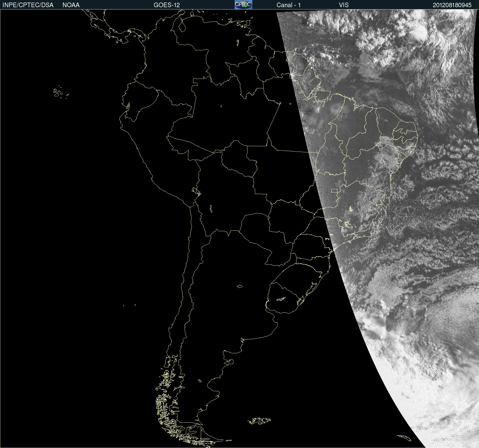Click the Distrito Federal rectangle in Brazil
Viewport: 479px width, 448px height.
pos(335,191)
